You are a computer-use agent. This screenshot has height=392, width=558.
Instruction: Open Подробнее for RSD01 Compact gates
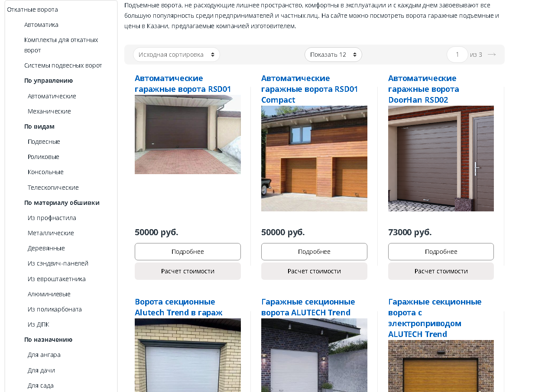pyautogui.click(x=314, y=252)
